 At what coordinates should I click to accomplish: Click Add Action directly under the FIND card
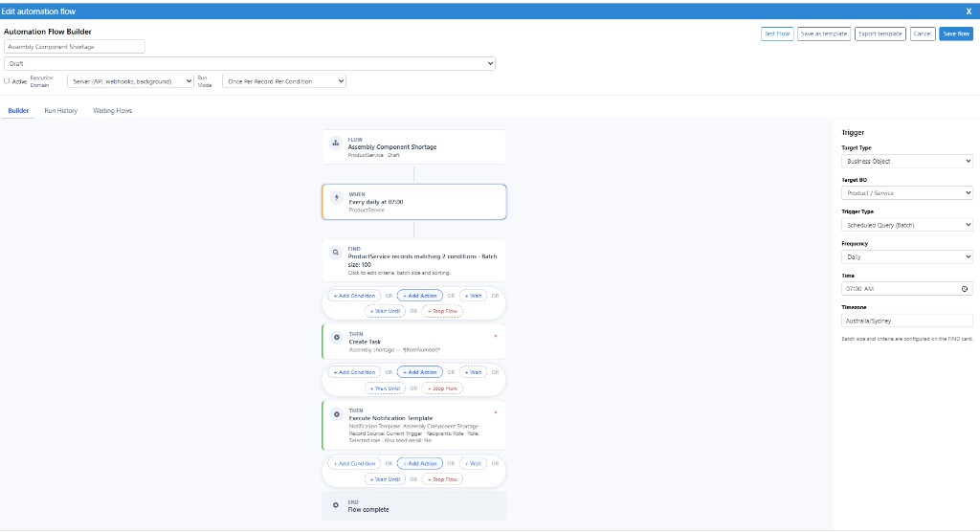click(420, 296)
